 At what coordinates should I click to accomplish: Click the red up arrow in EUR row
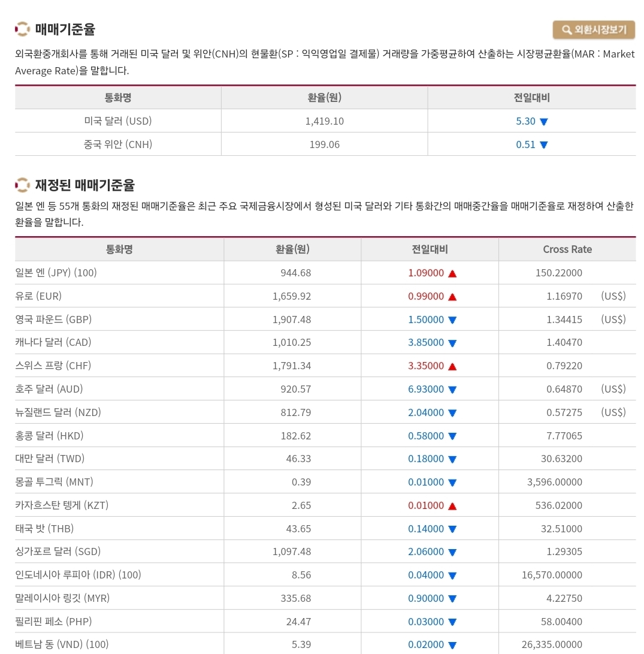click(452, 297)
